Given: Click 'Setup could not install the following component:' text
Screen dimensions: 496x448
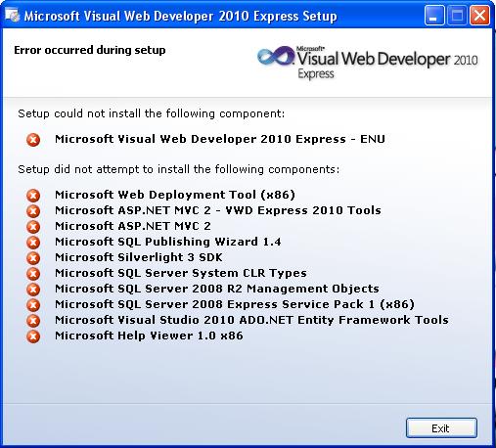Looking at the screenshot, I should tap(152, 113).
